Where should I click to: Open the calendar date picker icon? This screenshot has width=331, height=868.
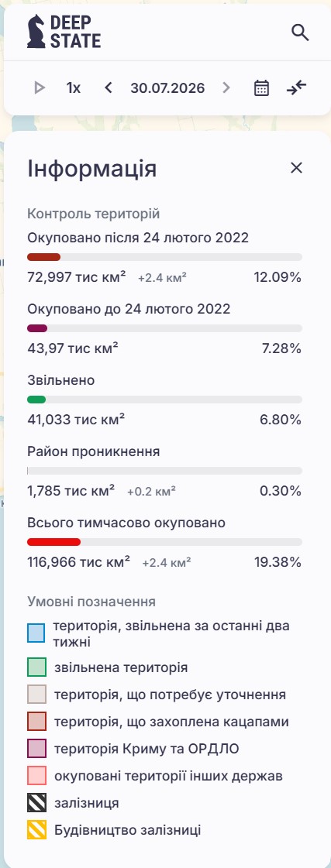click(x=262, y=88)
